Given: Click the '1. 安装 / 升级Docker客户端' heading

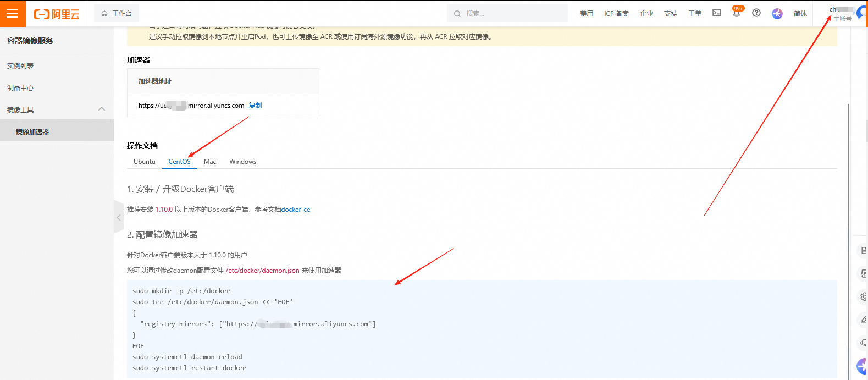Looking at the screenshot, I should coord(180,189).
